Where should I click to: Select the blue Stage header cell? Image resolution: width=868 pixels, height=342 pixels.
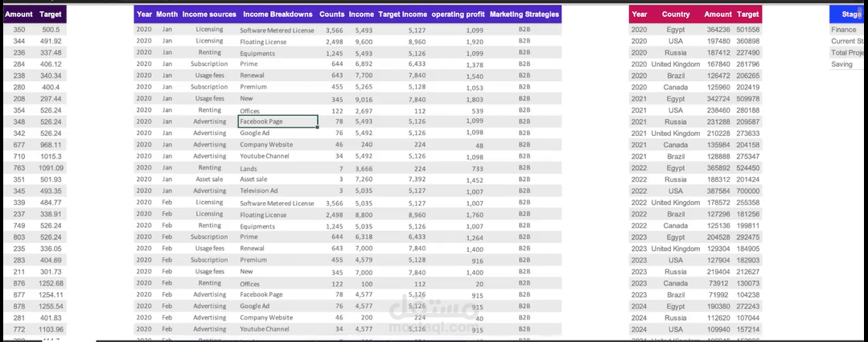click(x=849, y=14)
